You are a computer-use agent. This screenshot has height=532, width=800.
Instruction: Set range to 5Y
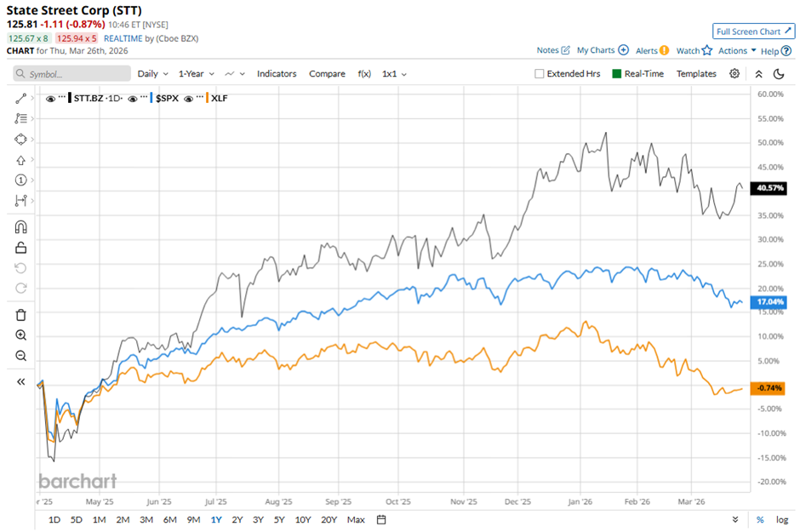279,520
